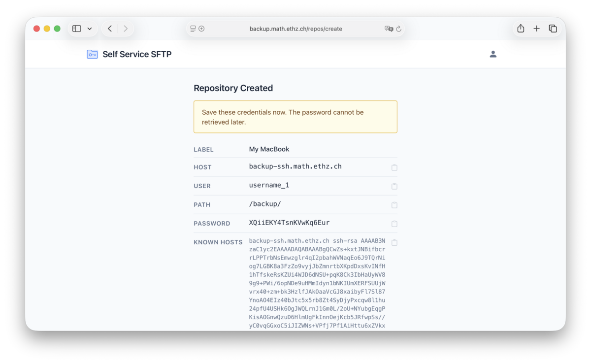Copy the PASSWORD using its clipboard icon
The height and width of the screenshot is (364, 591).
click(394, 224)
